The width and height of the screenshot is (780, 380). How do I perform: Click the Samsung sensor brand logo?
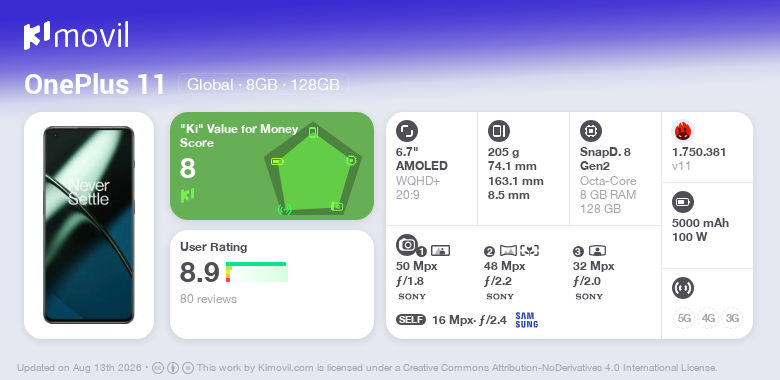pyautogui.click(x=527, y=320)
